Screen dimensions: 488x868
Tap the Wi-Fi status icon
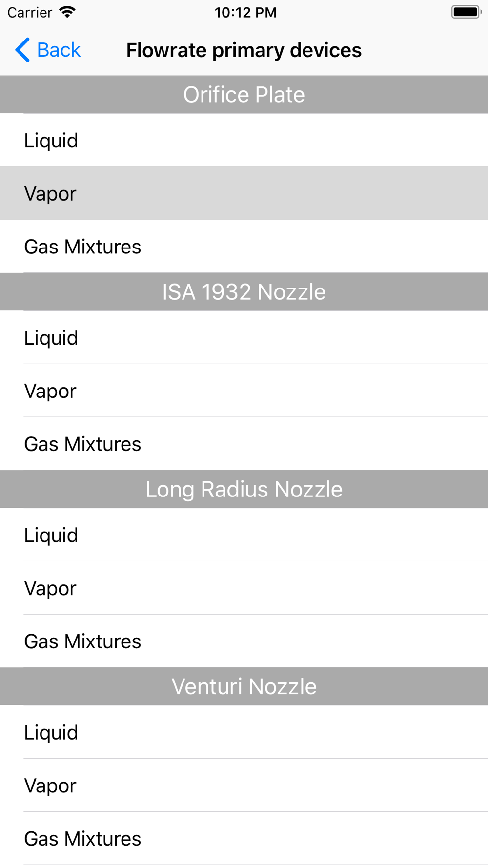(67, 12)
